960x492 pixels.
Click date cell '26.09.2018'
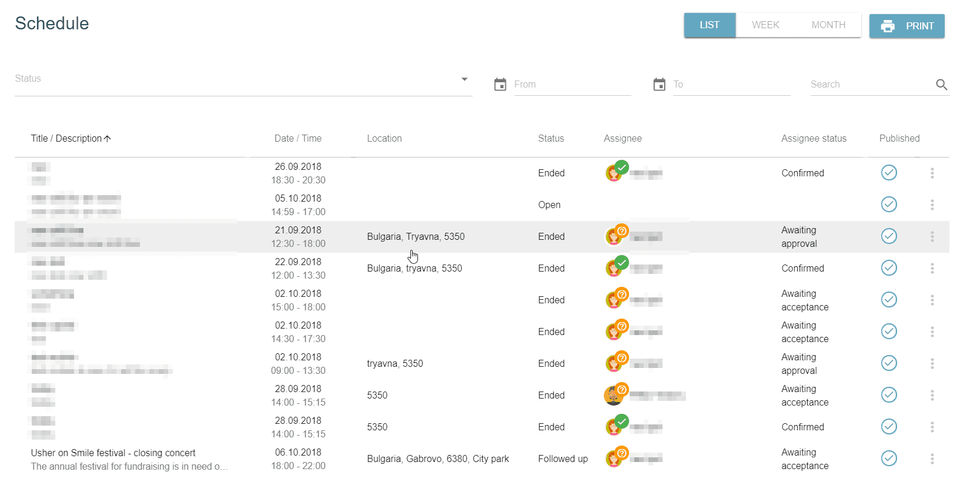298,166
